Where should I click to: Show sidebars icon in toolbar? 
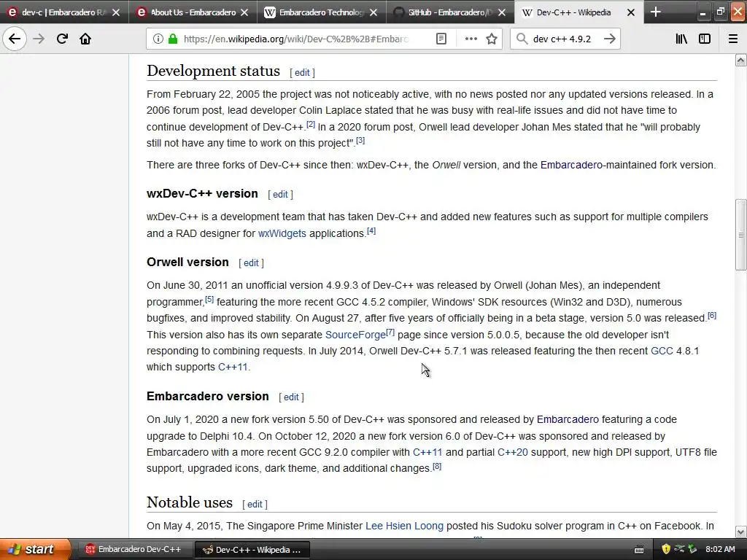(705, 39)
